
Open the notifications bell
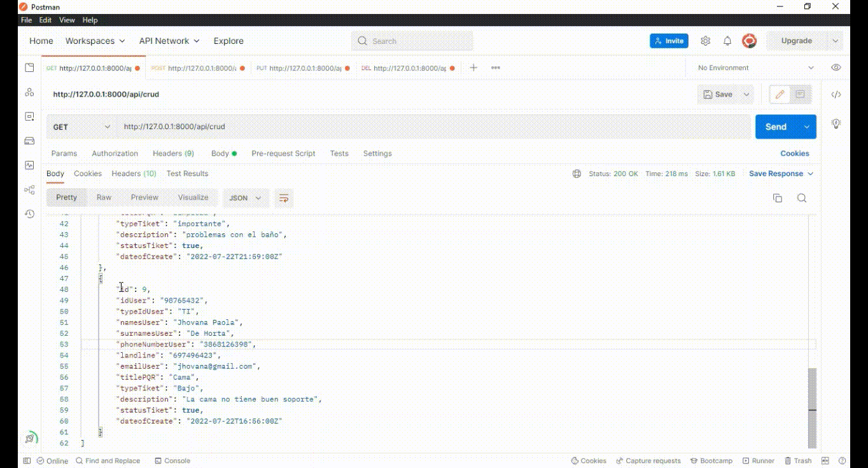click(727, 41)
